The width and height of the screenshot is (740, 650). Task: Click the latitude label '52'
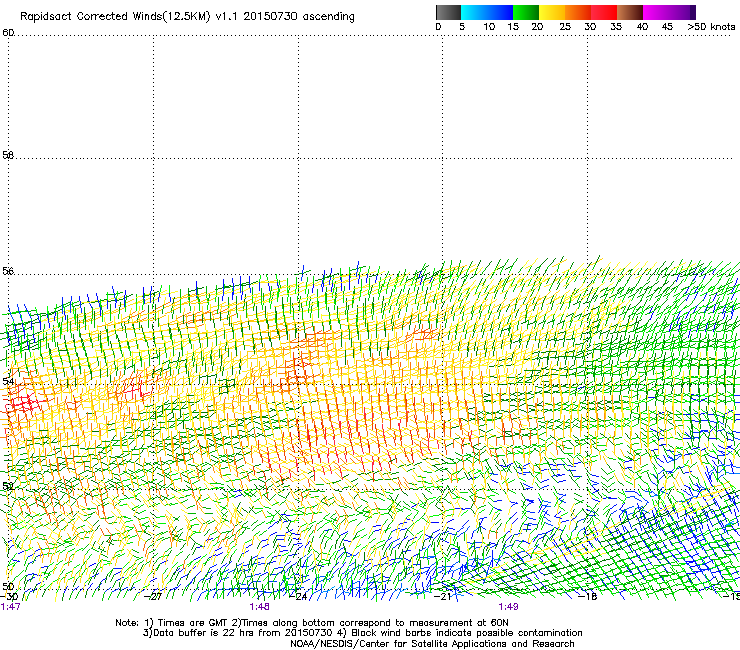pyautogui.click(x=8, y=486)
